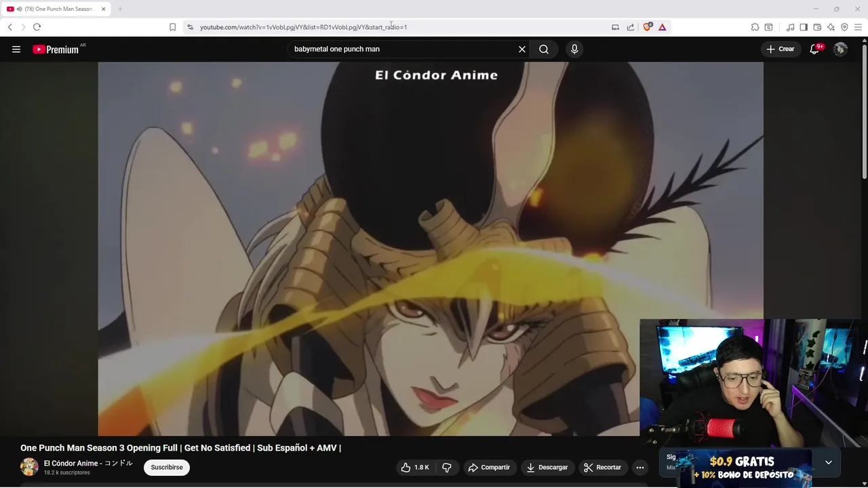This screenshot has width=868, height=488.
Task: Open a new tab with plus
Action: (x=120, y=9)
